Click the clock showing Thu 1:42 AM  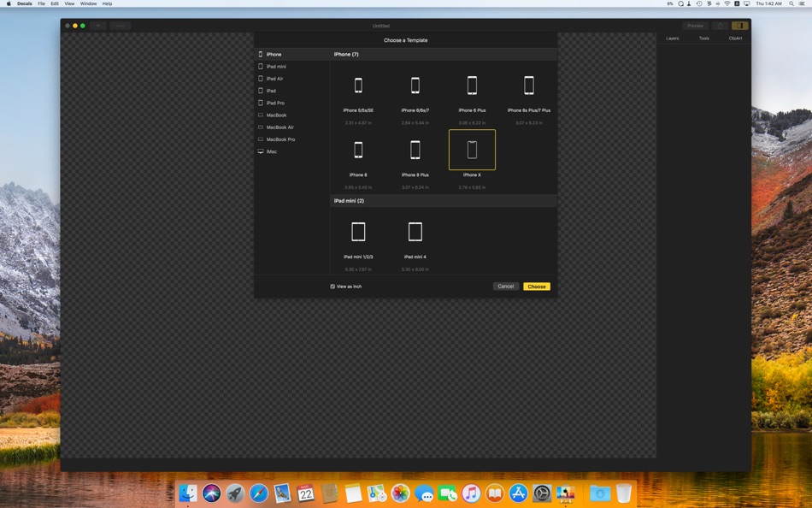coord(769,3)
